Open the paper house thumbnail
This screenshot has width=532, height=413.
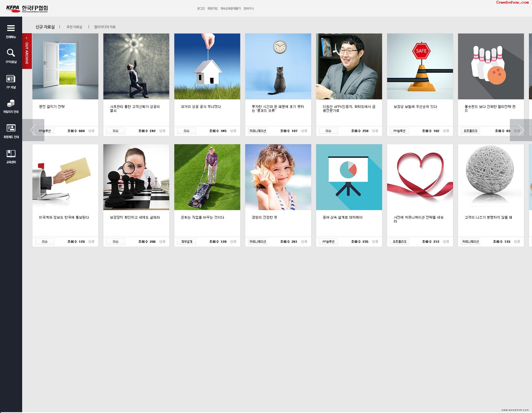click(207, 66)
